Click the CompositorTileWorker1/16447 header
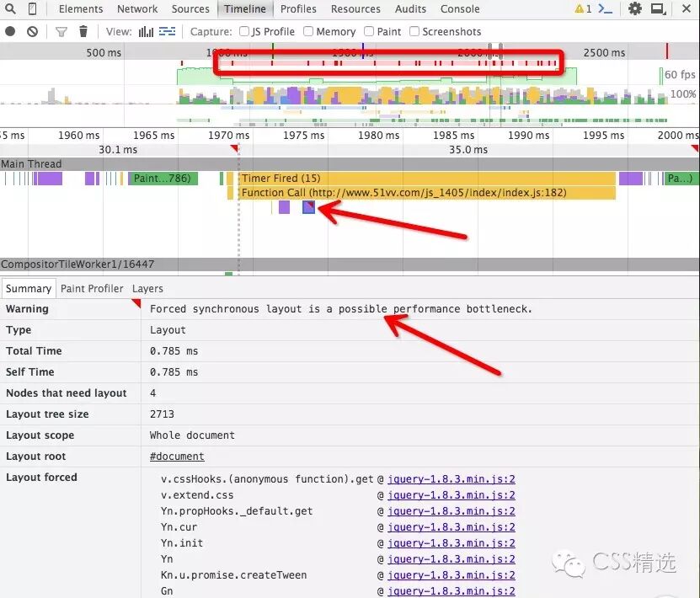This screenshot has height=598, width=700. pyautogui.click(x=350, y=264)
